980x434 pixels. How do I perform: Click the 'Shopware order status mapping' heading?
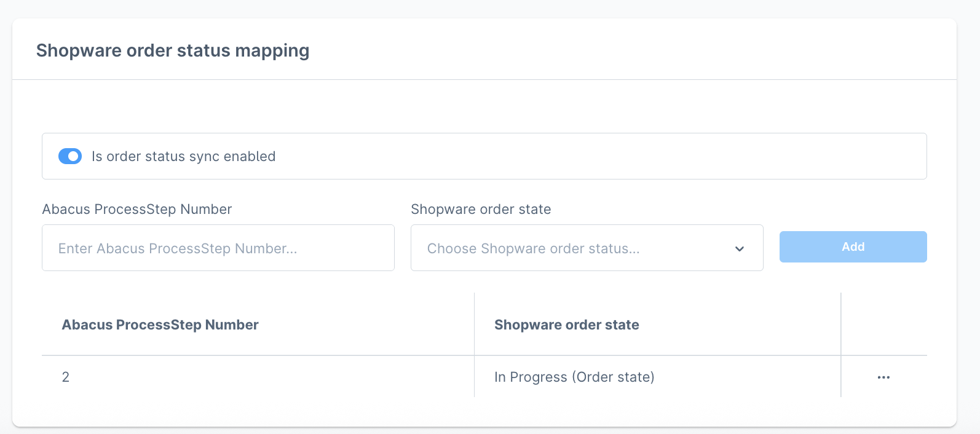[x=173, y=50]
